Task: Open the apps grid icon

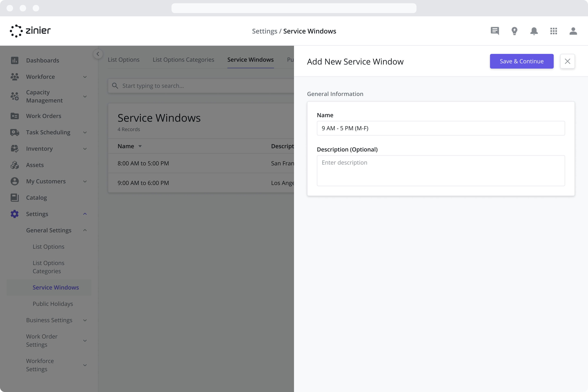Action: (553, 31)
